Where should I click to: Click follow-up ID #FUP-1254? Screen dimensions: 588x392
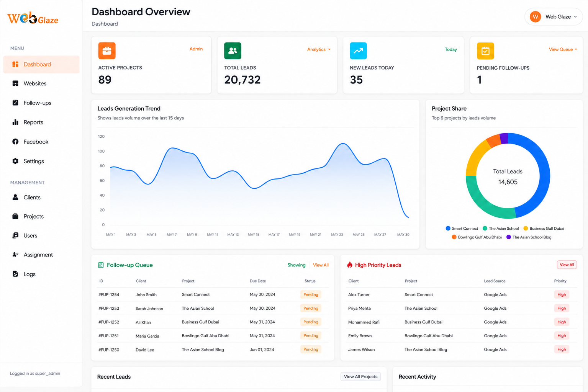point(109,295)
